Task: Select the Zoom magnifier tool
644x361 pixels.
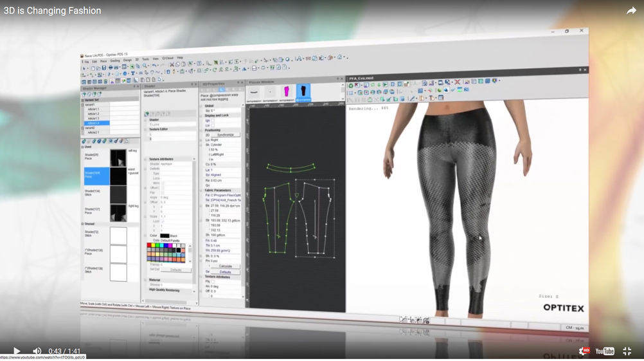Action: point(145,66)
